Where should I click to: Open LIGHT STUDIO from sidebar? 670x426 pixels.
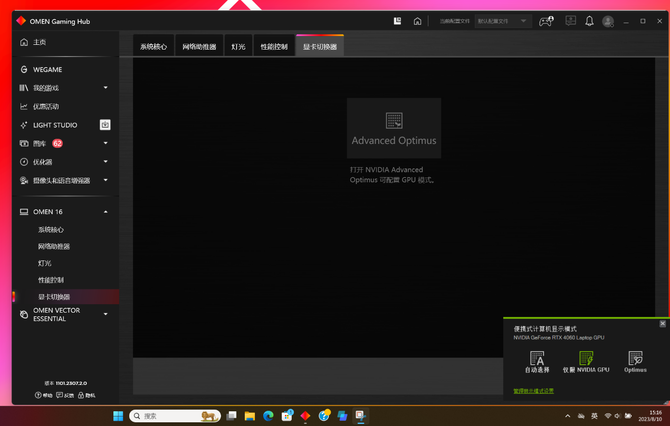(55, 125)
